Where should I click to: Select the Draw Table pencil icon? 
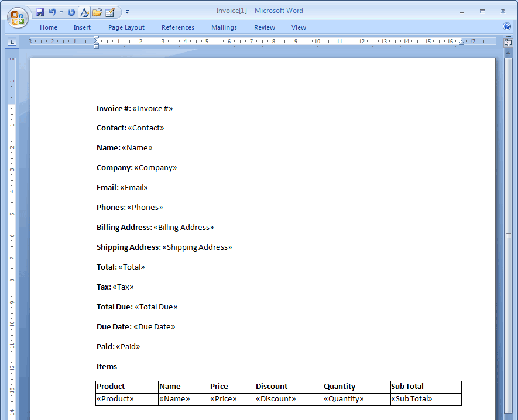[109, 12]
